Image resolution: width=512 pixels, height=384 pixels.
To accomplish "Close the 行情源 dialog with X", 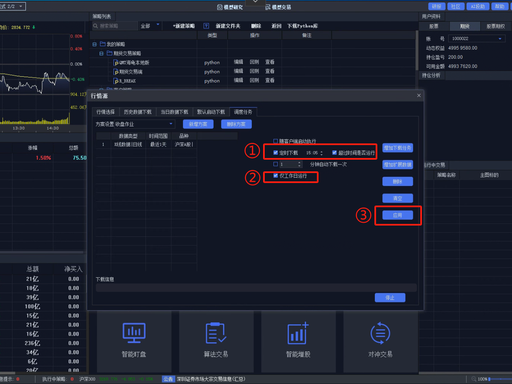I will 419,95.
